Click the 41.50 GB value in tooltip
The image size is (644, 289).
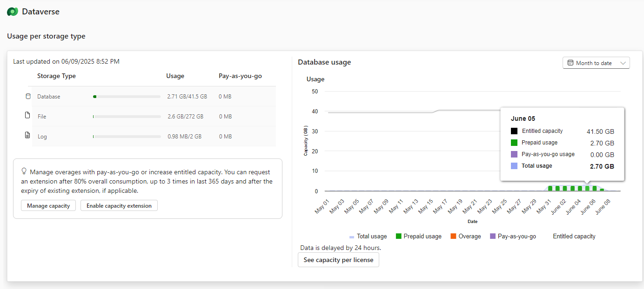click(x=600, y=131)
